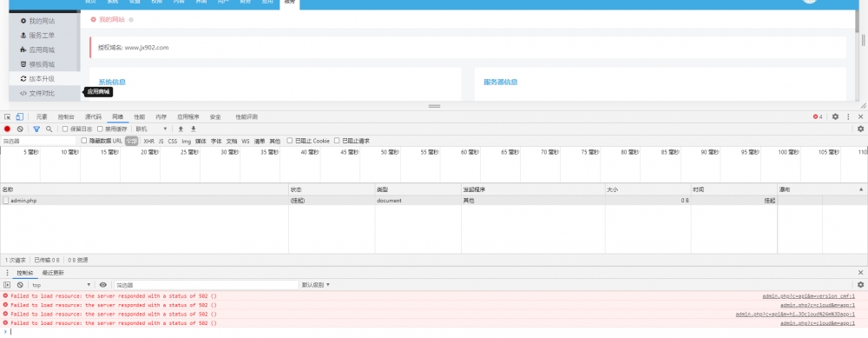Open the Network panel settings gear
Viewport: 868px width, 338px height.
pos(860,129)
